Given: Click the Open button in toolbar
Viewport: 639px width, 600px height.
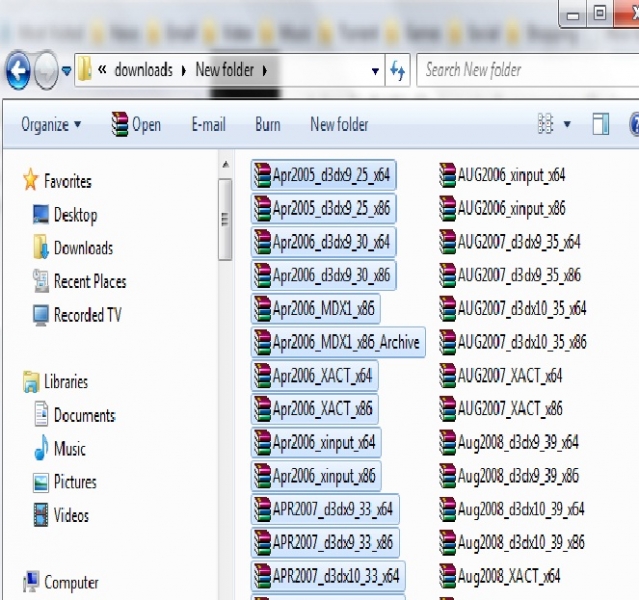Looking at the screenshot, I should [x=136, y=125].
